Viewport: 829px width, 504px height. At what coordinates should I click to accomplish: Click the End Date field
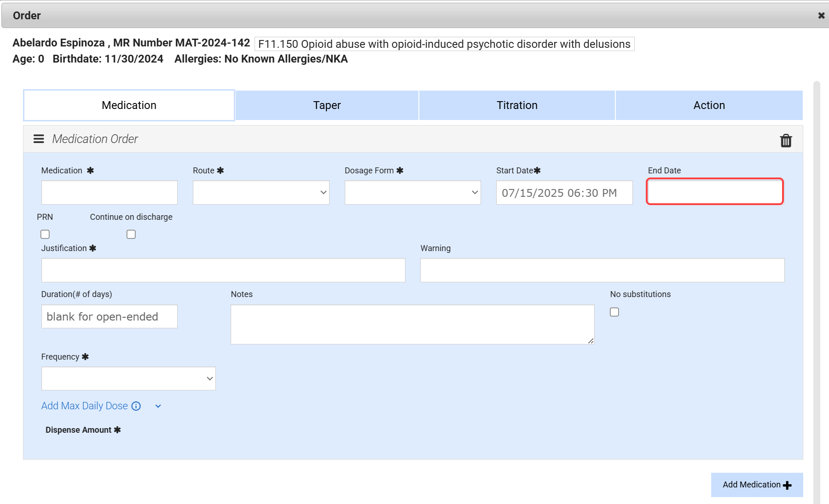[715, 192]
